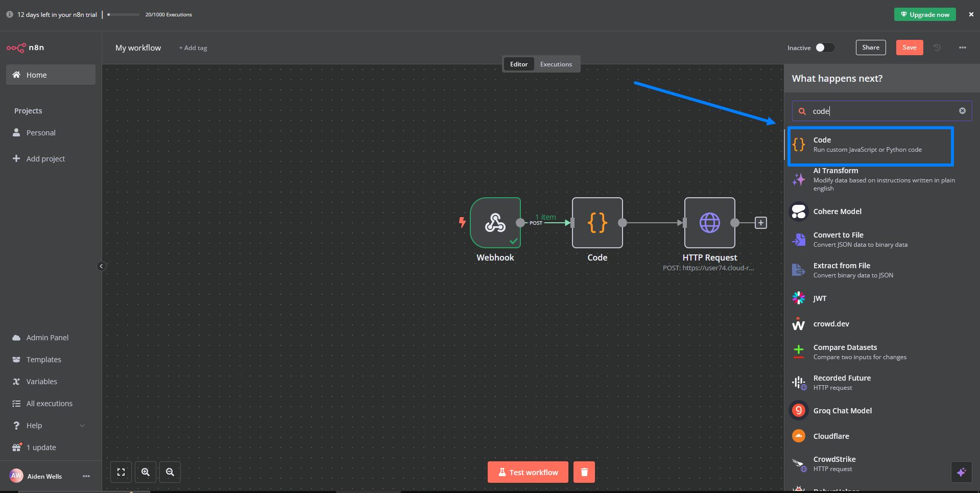Click Test workflow
The width and height of the screenshot is (980, 493).
528,472
